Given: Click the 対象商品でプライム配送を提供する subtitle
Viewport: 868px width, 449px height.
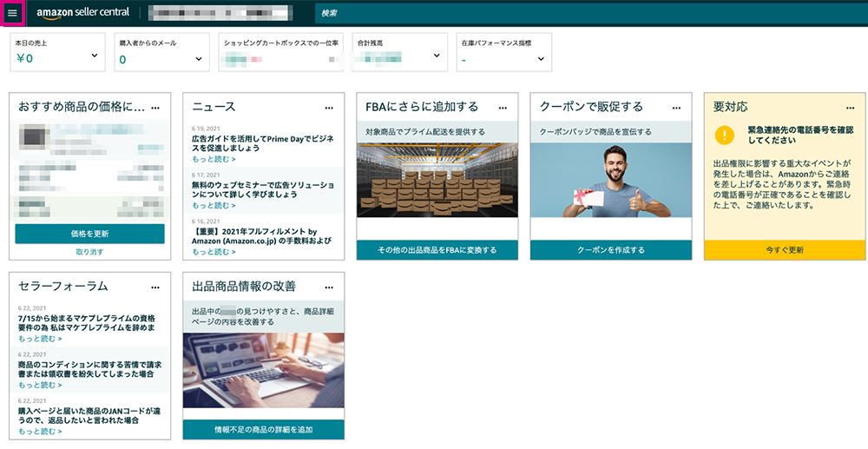Looking at the screenshot, I should tap(425, 132).
